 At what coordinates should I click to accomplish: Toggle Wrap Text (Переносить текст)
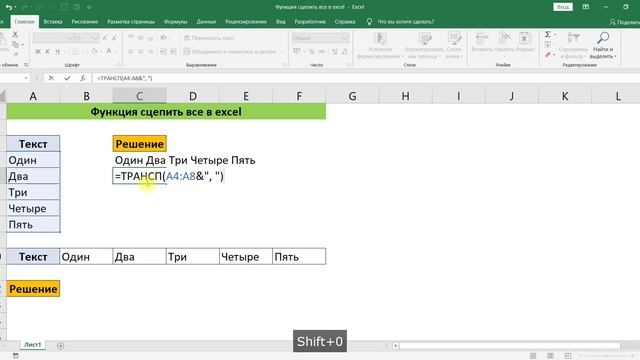tap(209, 38)
